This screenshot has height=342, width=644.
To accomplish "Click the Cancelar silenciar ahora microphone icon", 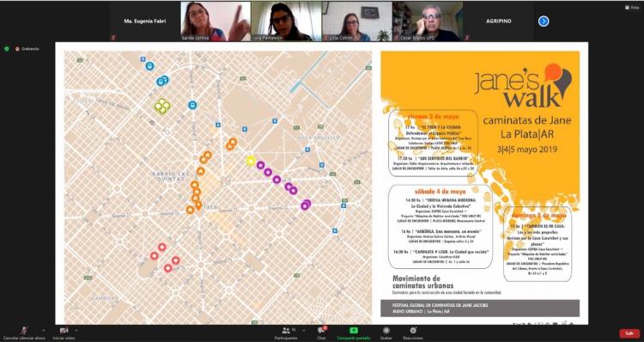I will (x=24, y=330).
